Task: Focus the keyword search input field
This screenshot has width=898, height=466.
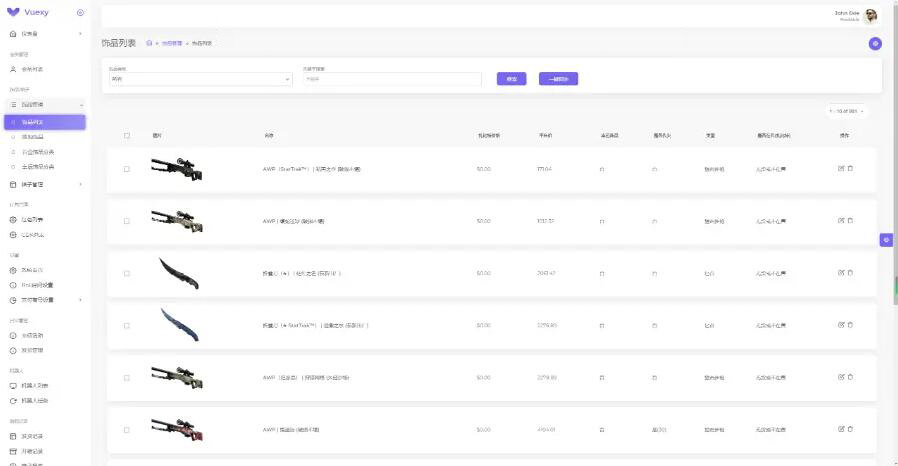Action: pyautogui.click(x=392, y=79)
